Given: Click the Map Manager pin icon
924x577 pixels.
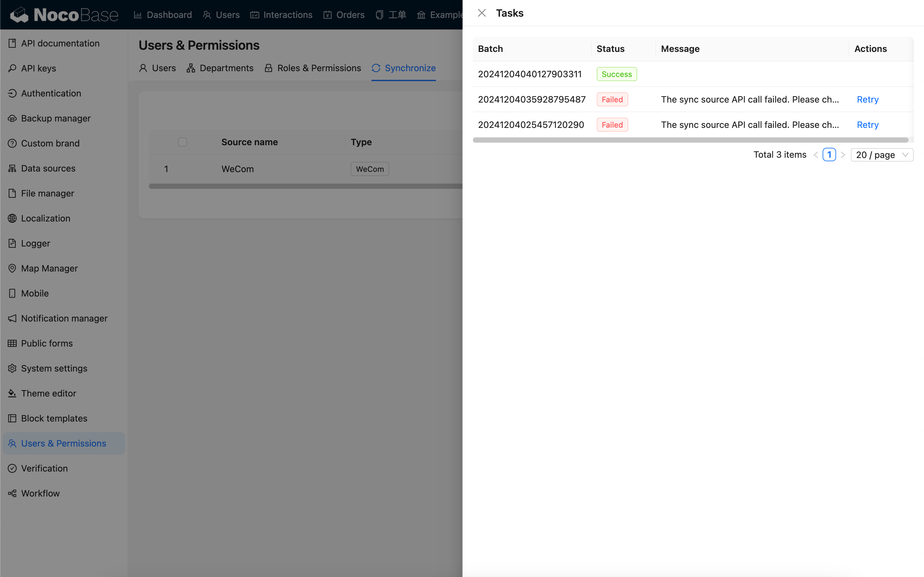Looking at the screenshot, I should [x=12, y=268].
